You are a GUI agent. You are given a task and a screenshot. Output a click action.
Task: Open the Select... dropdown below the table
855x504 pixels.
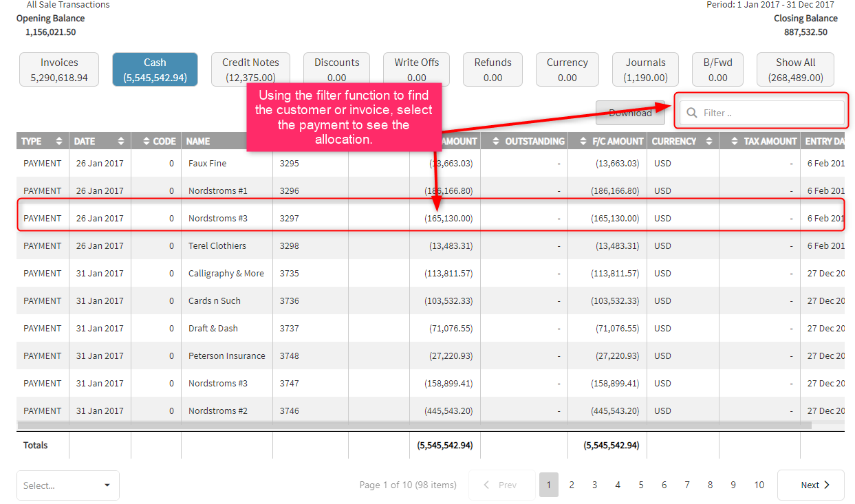(x=68, y=485)
